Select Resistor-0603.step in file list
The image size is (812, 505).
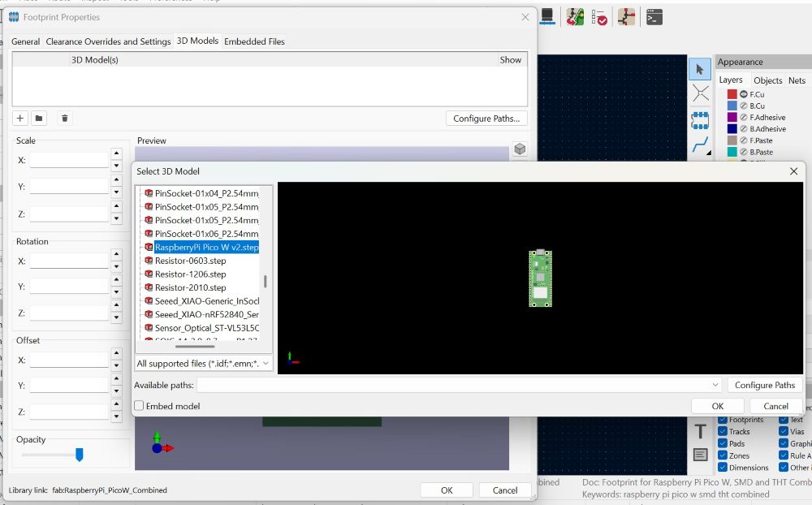(x=191, y=261)
